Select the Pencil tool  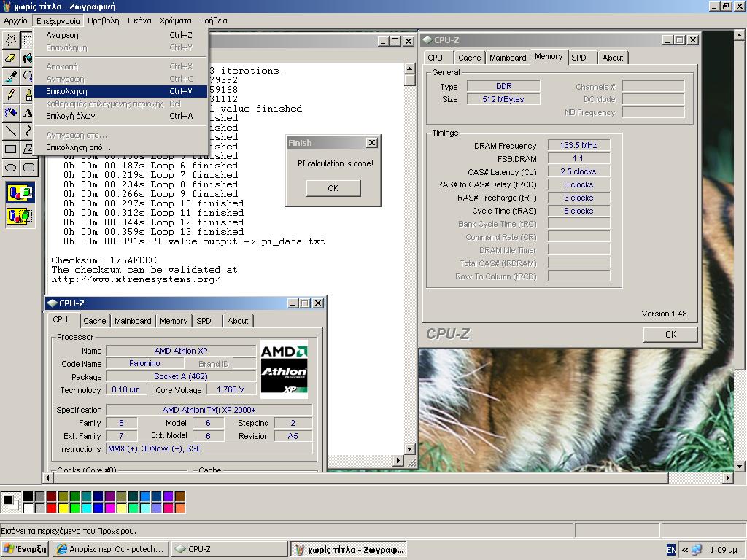(10, 94)
